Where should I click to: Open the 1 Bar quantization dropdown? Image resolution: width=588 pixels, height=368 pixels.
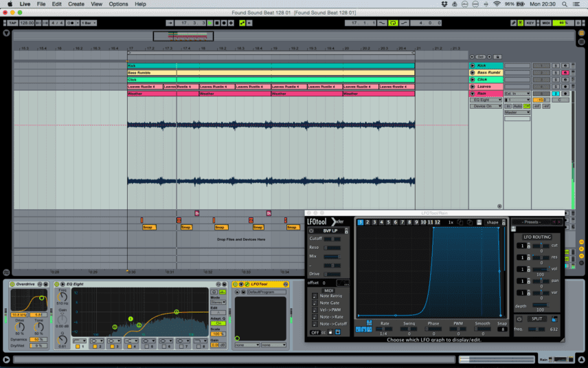coord(88,23)
